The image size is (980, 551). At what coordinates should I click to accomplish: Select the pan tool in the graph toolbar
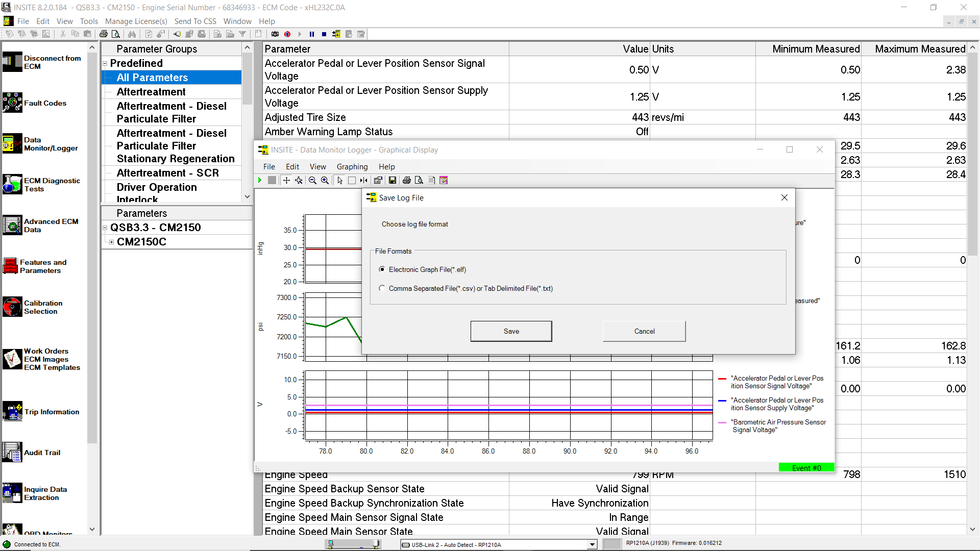coord(286,180)
